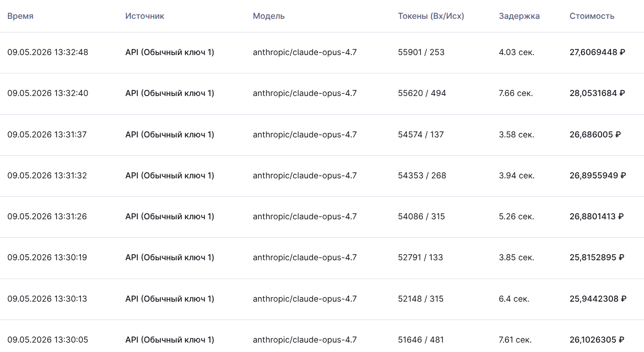Select timestamp 09.05.2026 13:30:13
The image size is (644, 352).
click(47, 299)
